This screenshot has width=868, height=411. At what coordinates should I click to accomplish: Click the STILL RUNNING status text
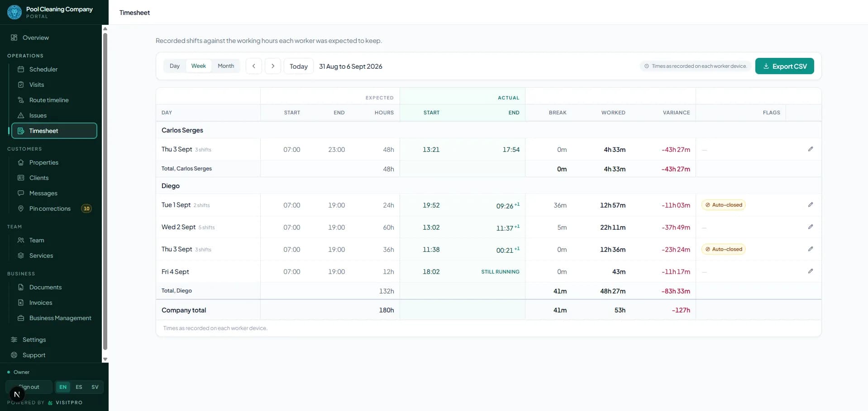(500, 272)
